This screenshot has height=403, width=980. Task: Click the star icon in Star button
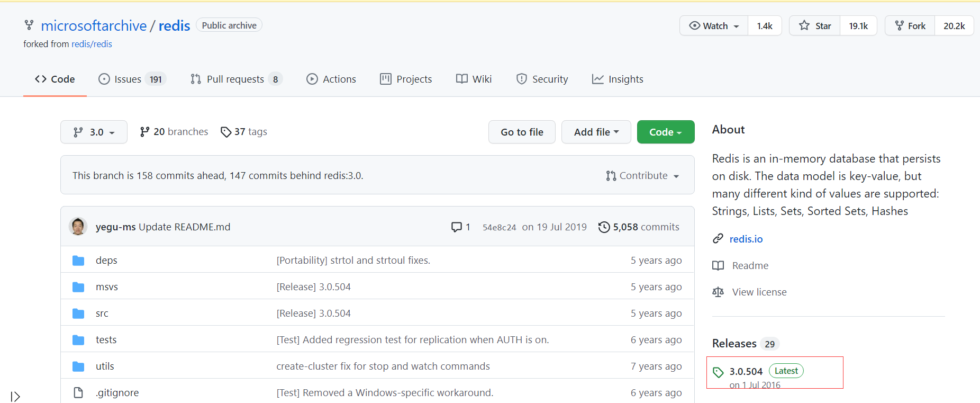coord(804,25)
